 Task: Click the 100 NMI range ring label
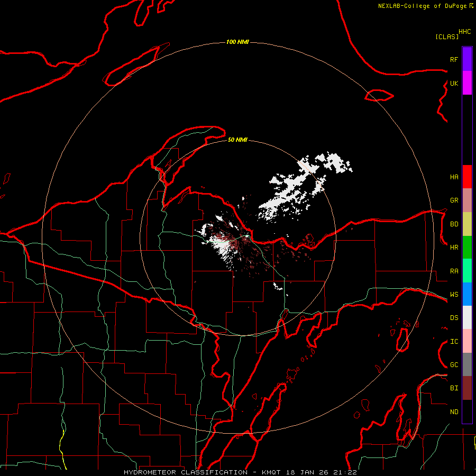[x=237, y=42]
